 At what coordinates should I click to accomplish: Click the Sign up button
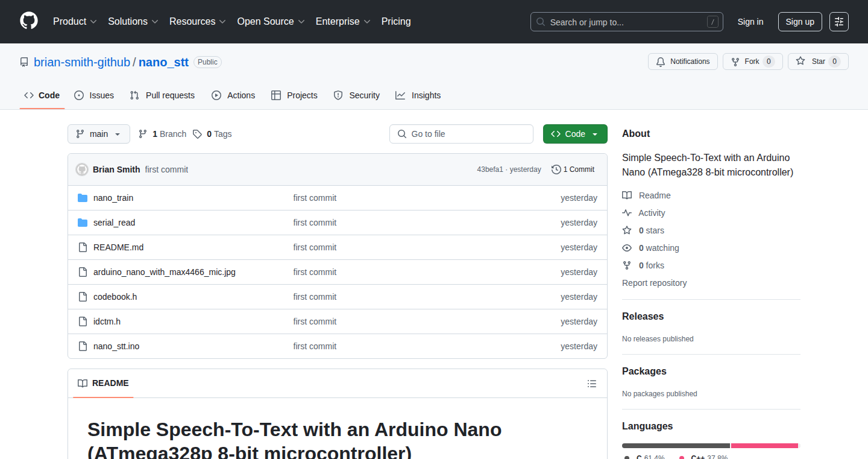(x=800, y=22)
